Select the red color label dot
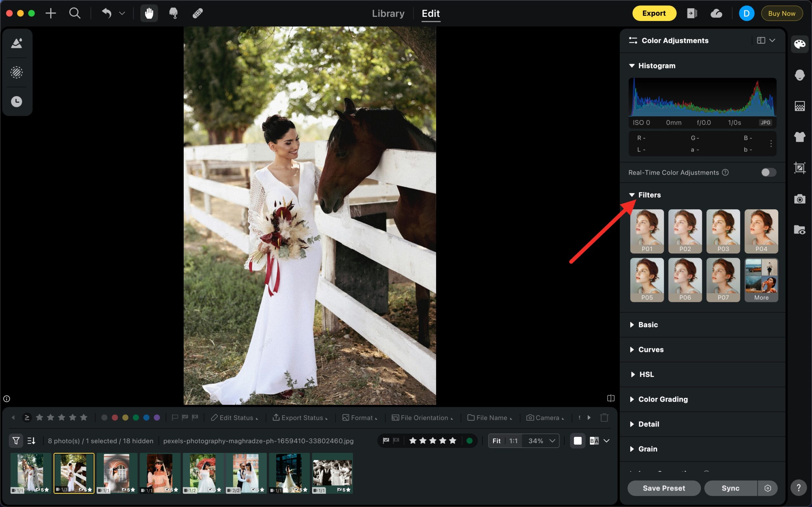The height and width of the screenshot is (507, 812). tap(115, 418)
